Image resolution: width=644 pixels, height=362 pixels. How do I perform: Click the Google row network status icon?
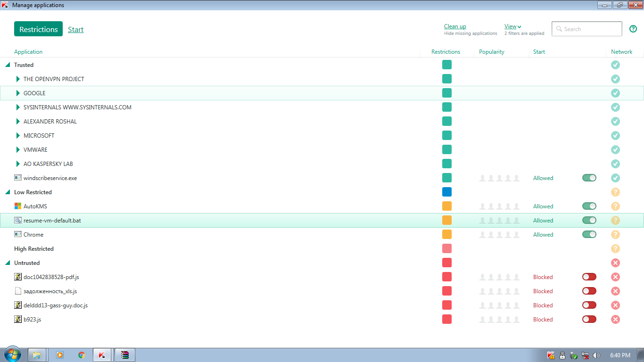615,93
